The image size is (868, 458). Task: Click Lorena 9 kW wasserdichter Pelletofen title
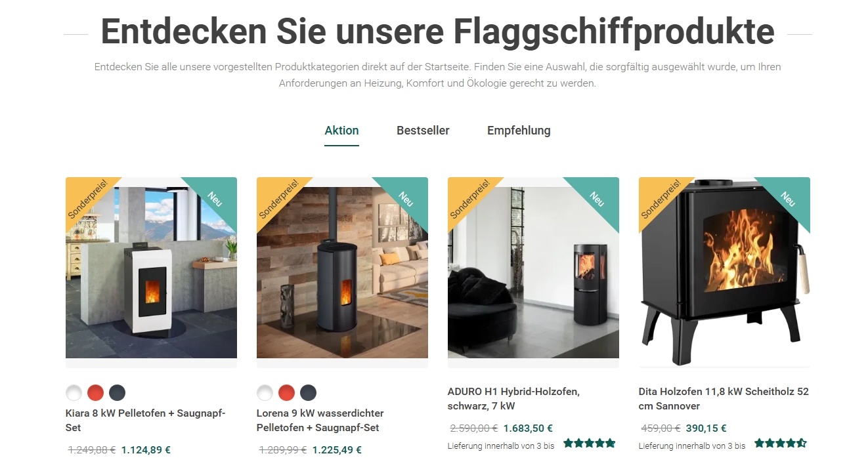tap(320, 420)
